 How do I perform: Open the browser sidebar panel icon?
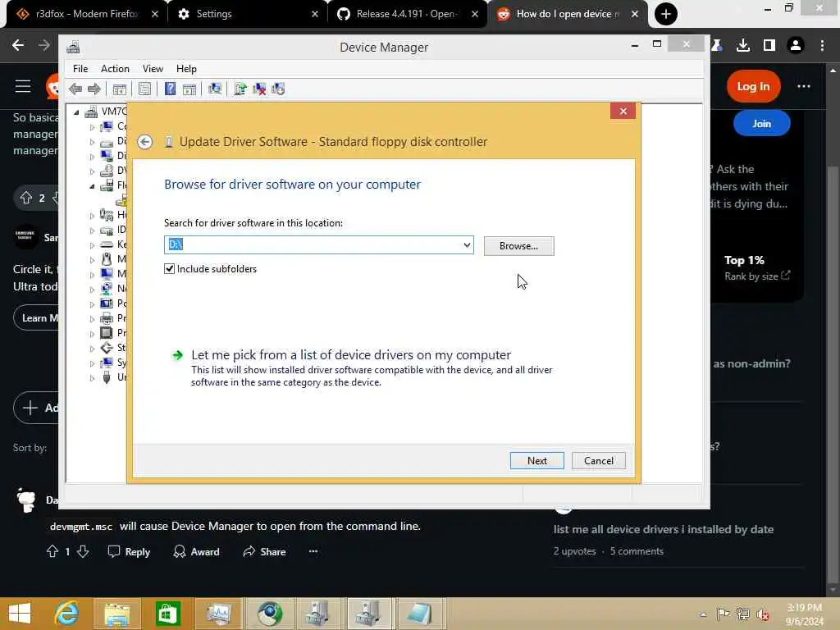(769, 45)
